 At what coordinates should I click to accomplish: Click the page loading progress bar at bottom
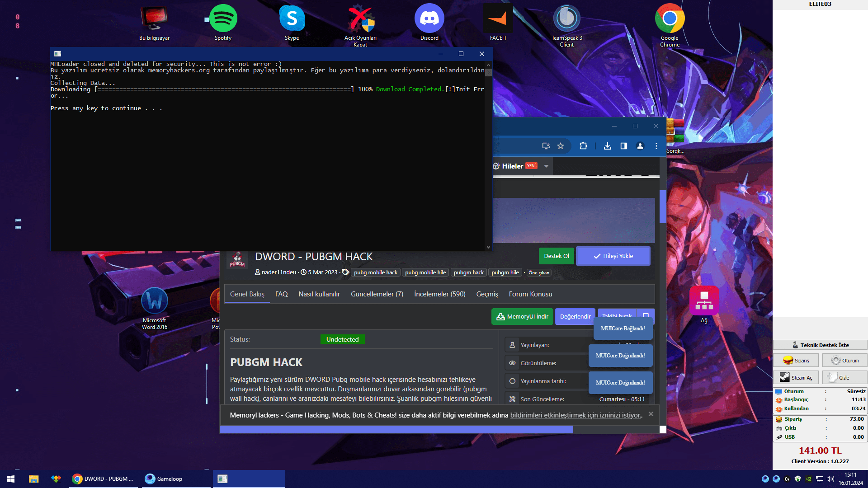396,430
